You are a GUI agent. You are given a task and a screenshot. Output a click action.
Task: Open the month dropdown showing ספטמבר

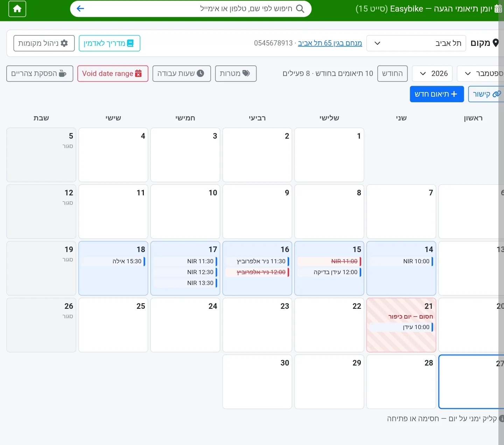point(481,74)
